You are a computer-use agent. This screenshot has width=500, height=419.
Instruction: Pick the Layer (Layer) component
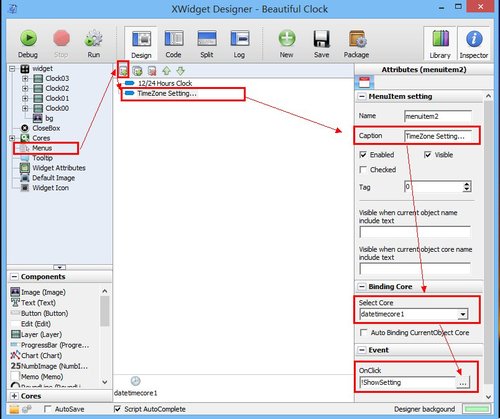[x=41, y=335]
